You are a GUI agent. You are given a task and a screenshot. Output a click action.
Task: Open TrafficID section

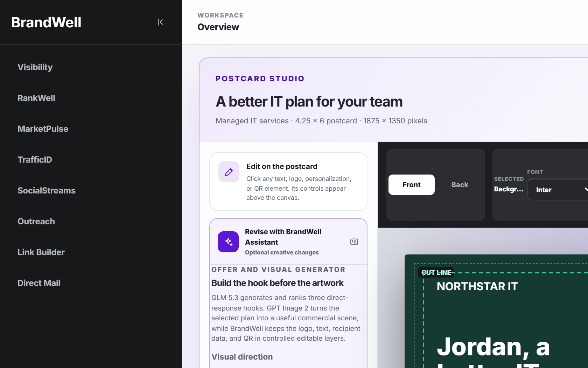click(x=35, y=160)
